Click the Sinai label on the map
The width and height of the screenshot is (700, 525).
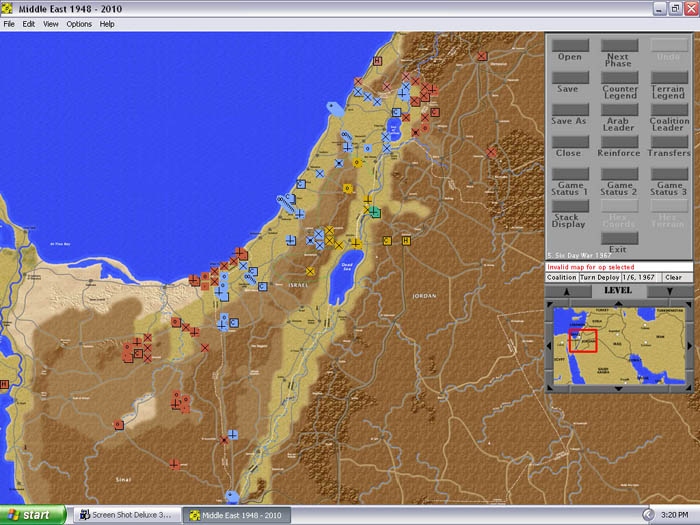[x=123, y=479]
